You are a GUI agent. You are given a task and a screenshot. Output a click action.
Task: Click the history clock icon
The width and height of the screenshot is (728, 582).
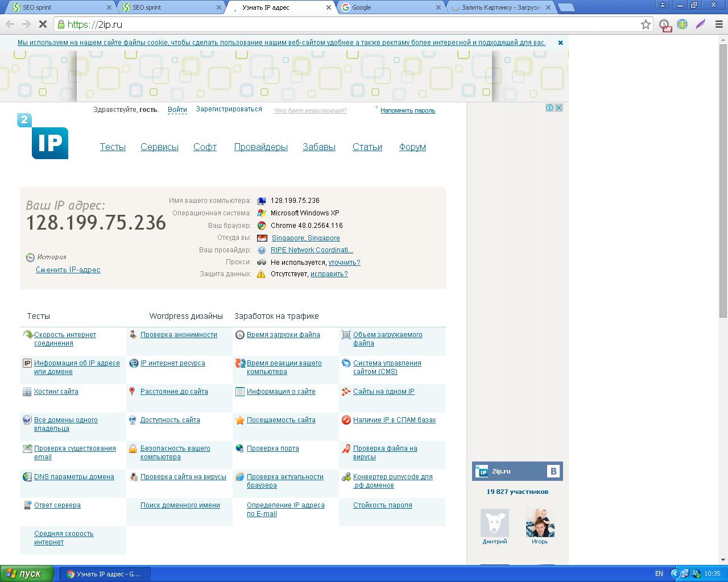[30, 257]
